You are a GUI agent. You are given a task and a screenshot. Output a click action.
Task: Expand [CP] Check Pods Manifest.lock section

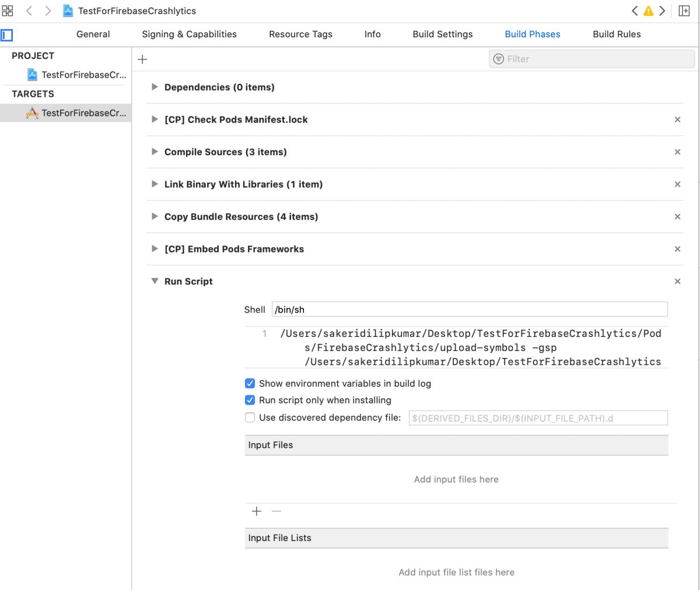[x=155, y=120]
